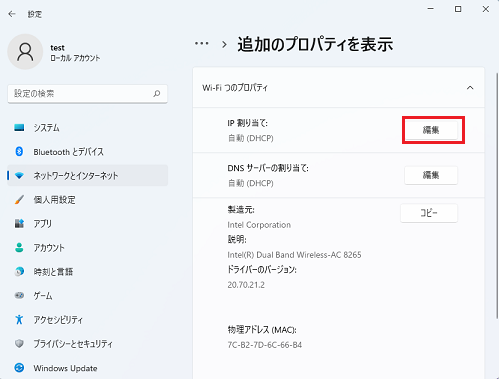The width and height of the screenshot is (499, 379).
Task: Click the vertical scrollbar on right
Action: click(496, 195)
